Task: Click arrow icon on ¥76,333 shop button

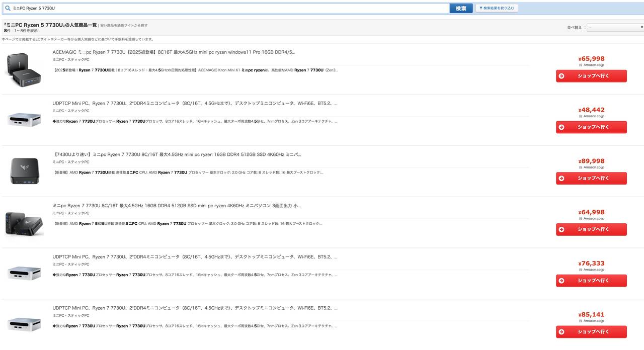Action: (x=561, y=281)
